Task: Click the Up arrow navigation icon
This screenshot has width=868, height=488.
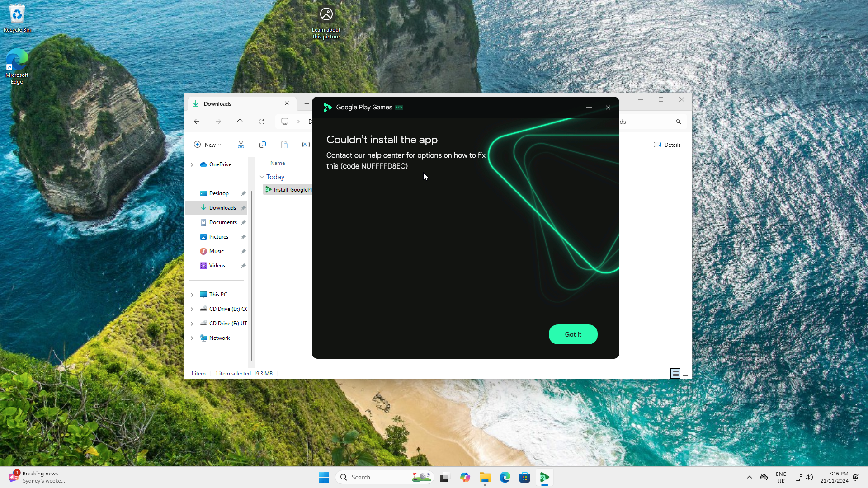Action: pyautogui.click(x=240, y=122)
